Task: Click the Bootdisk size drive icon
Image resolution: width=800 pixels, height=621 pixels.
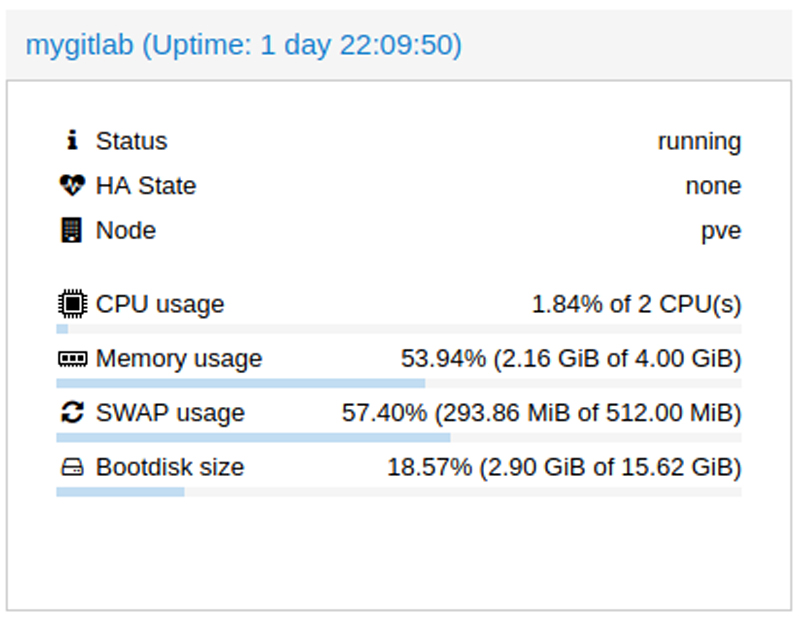Action: (70, 467)
